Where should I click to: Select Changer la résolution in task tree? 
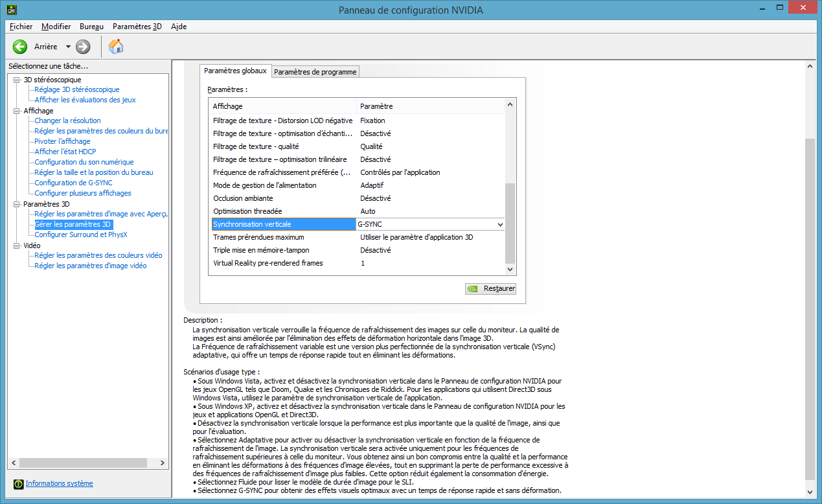point(67,120)
